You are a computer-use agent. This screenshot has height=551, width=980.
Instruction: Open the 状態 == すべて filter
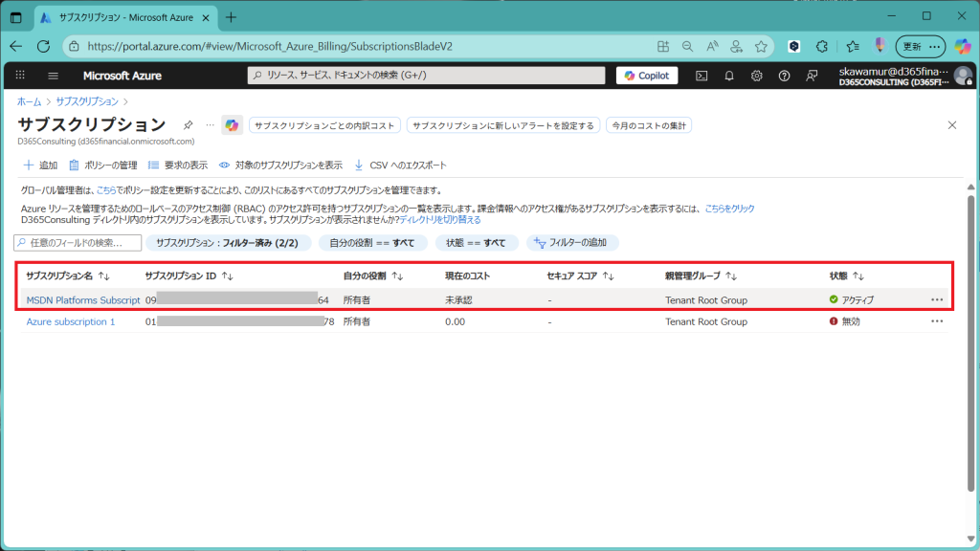pyautogui.click(x=477, y=243)
